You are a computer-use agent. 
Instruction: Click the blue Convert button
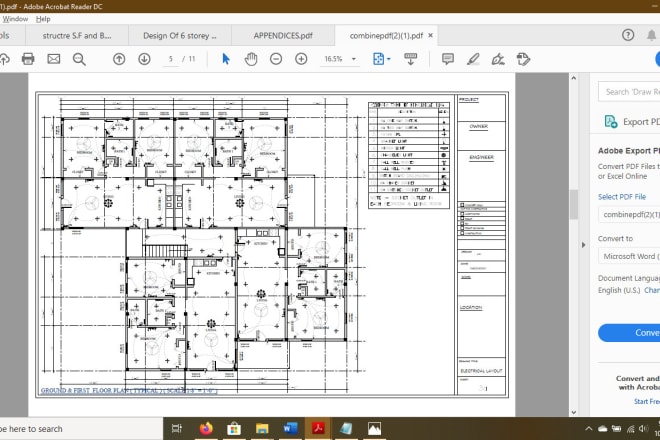629,333
